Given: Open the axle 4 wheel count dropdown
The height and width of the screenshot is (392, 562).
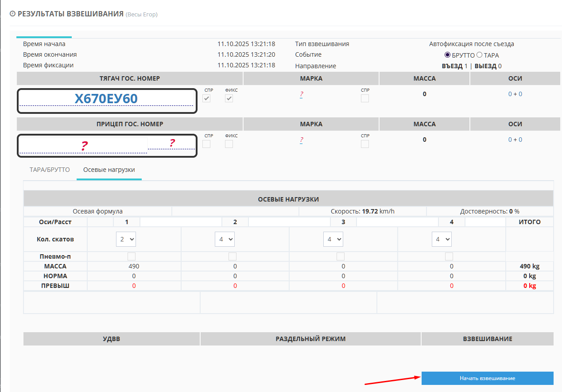Looking at the screenshot, I should (x=442, y=239).
